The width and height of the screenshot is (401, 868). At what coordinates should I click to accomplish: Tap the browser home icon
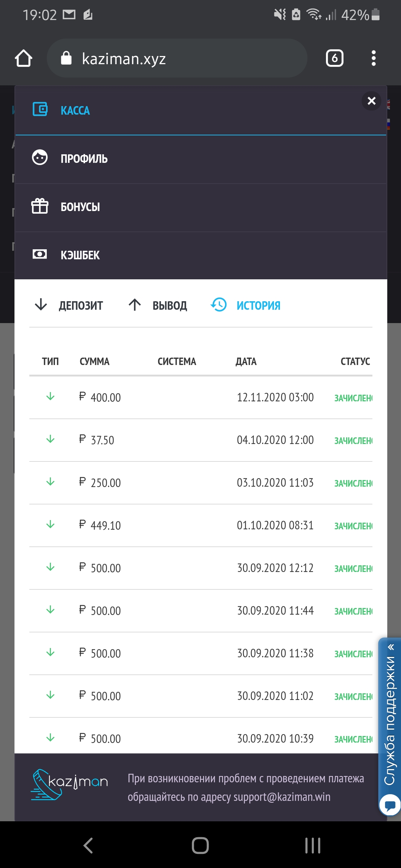pyautogui.click(x=23, y=58)
